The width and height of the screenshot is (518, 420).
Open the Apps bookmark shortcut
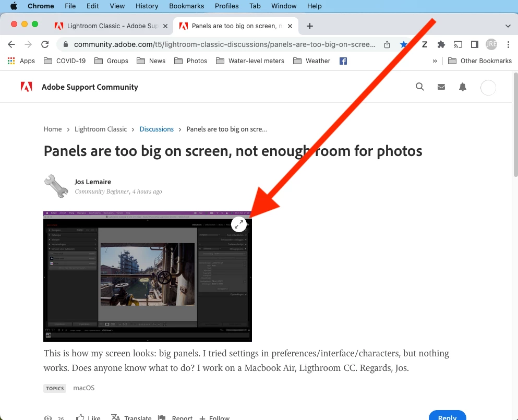[x=21, y=61]
